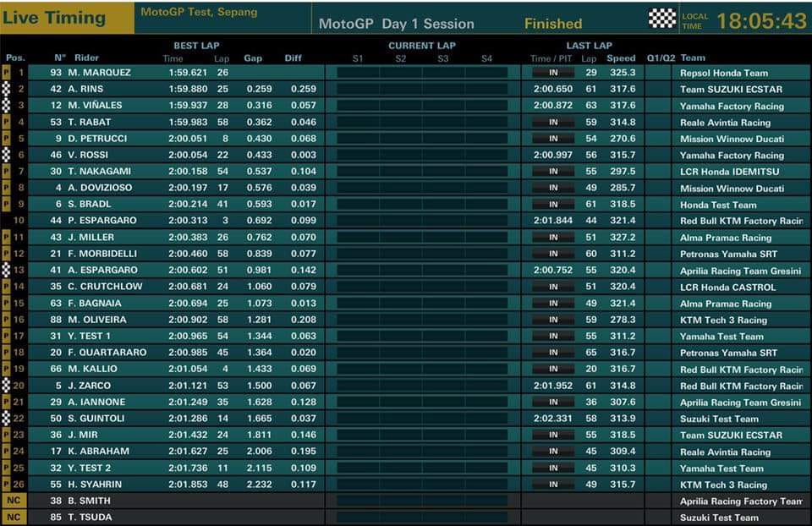Click the current lap sector bar for A. Rins
The width and height of the screenshot is (812, 526).
[422, 89]
